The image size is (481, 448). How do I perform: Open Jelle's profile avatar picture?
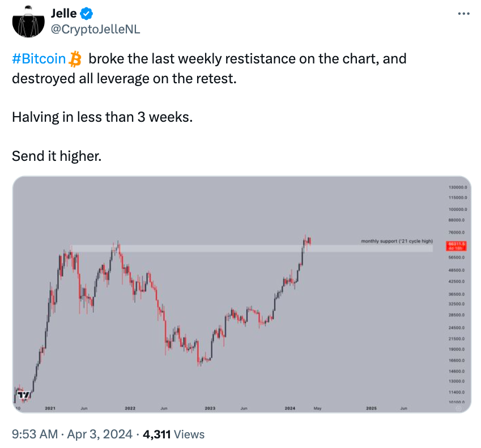click(28, 22)
